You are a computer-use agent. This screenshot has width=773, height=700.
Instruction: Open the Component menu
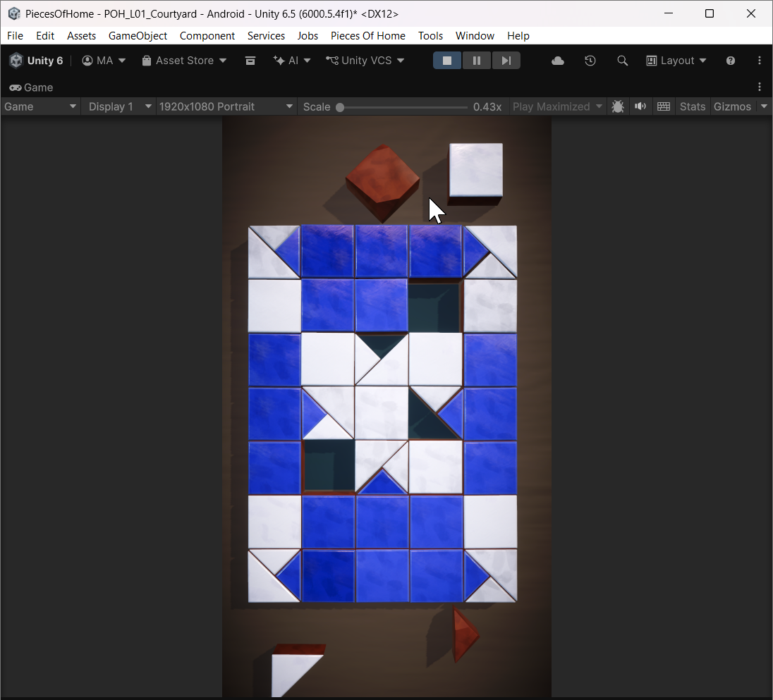pos(207,36)
